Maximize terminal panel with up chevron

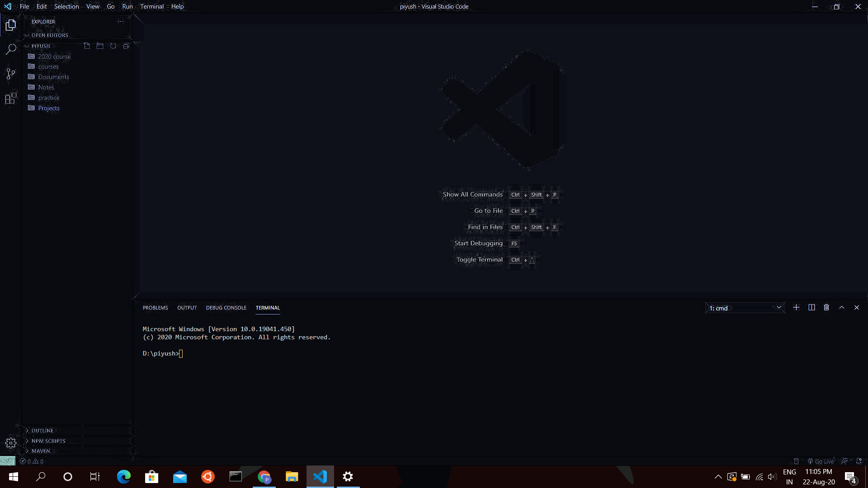pos(842,308)
